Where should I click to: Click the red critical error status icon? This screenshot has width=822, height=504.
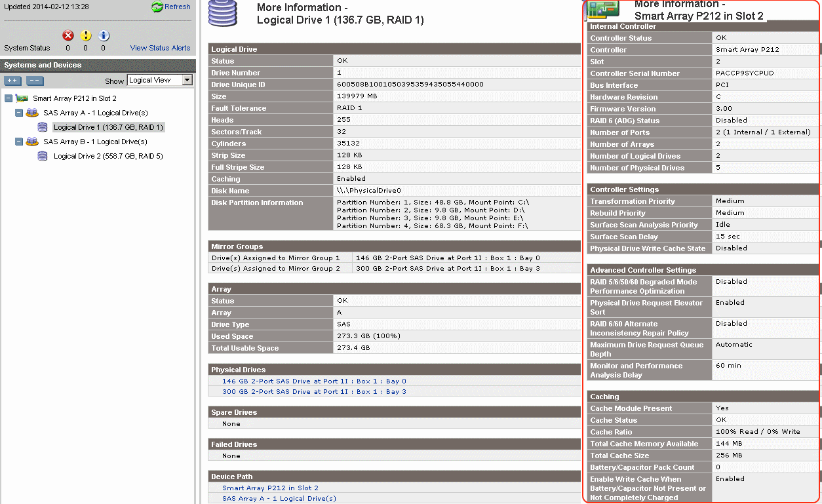(68, 36)
